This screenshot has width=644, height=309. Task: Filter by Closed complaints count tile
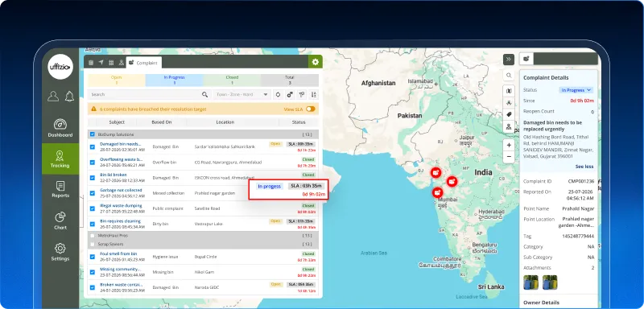coord(232,80)
